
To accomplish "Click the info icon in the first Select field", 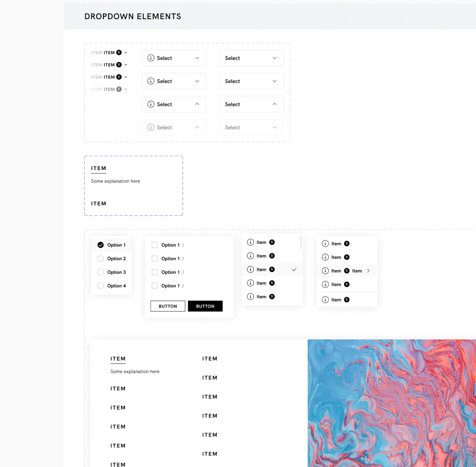I will 151,58.
